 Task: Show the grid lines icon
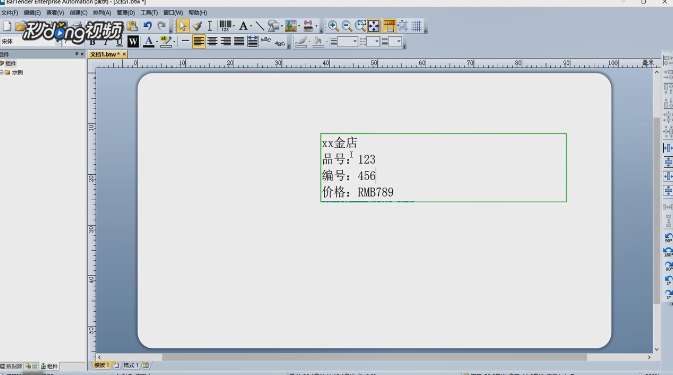click(416, 26)
